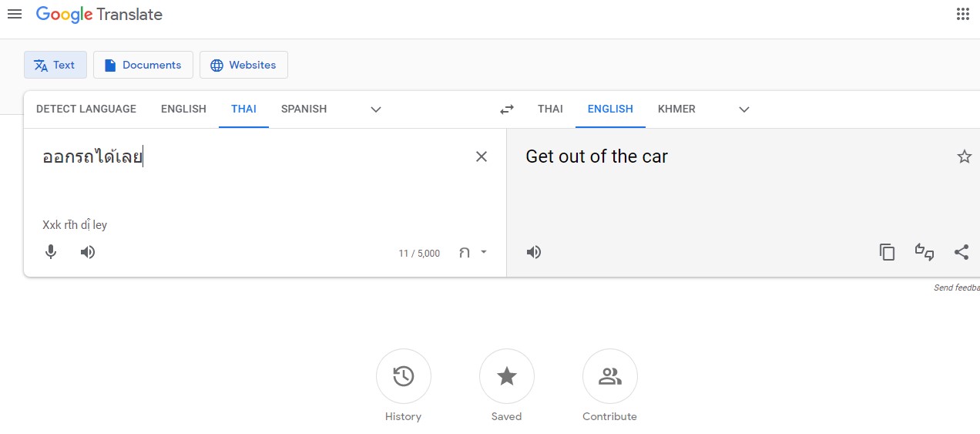
Task: Select Thai as source language
Action: [x=243, y=109]
